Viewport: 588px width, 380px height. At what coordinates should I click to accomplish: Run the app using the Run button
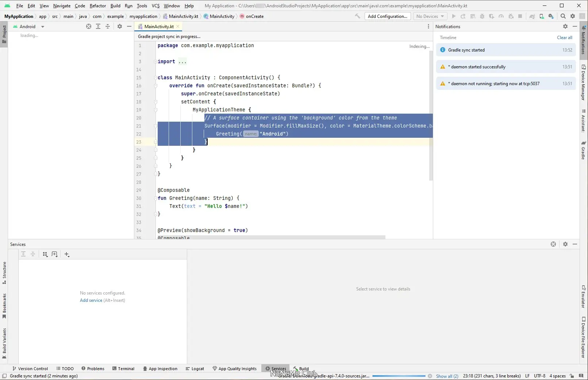pyautogui.click(x=454, y=16)
